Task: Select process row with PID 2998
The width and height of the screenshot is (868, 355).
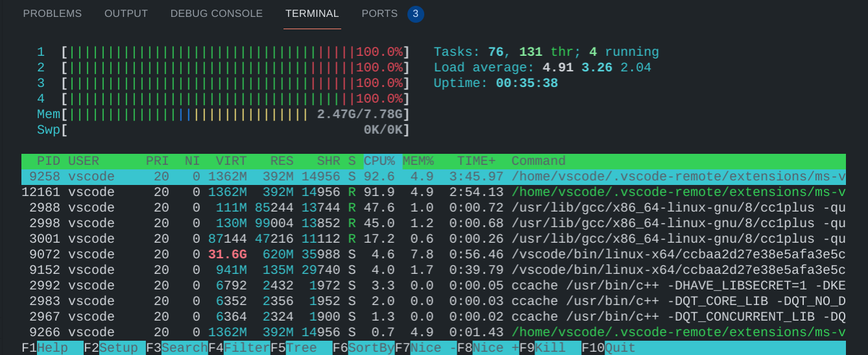Action: pos(433,223)
